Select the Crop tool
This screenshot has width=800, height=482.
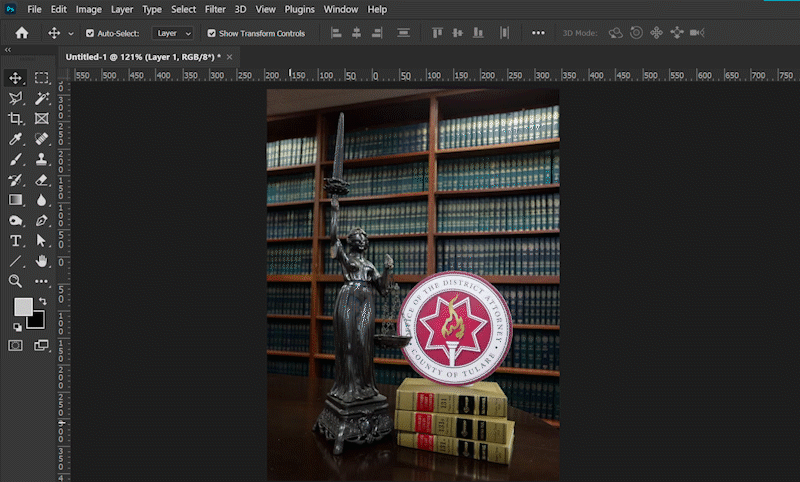15,118
